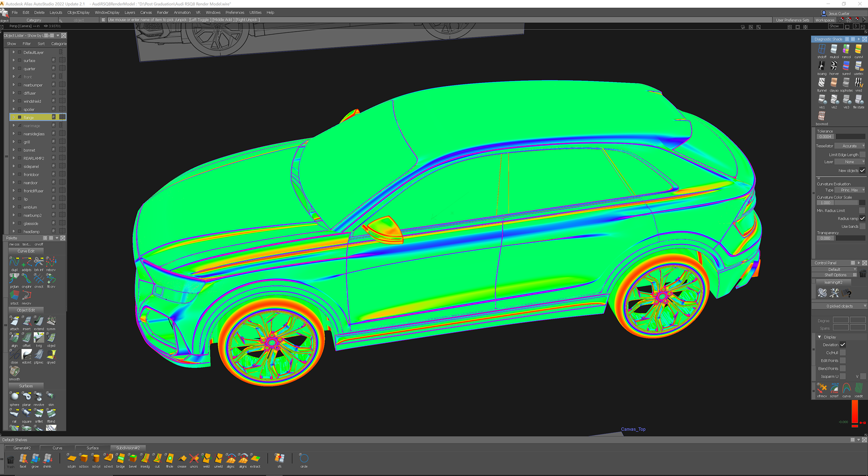Enable the Blend Points display checkbox

[843, 369]
